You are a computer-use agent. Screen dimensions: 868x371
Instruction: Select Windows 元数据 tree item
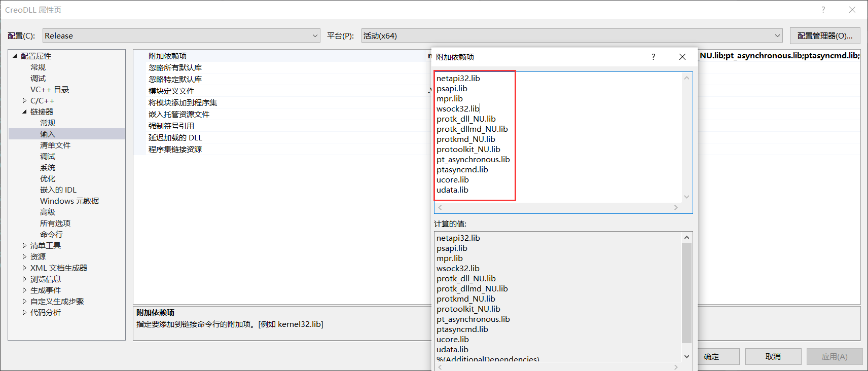coord(69,201)
